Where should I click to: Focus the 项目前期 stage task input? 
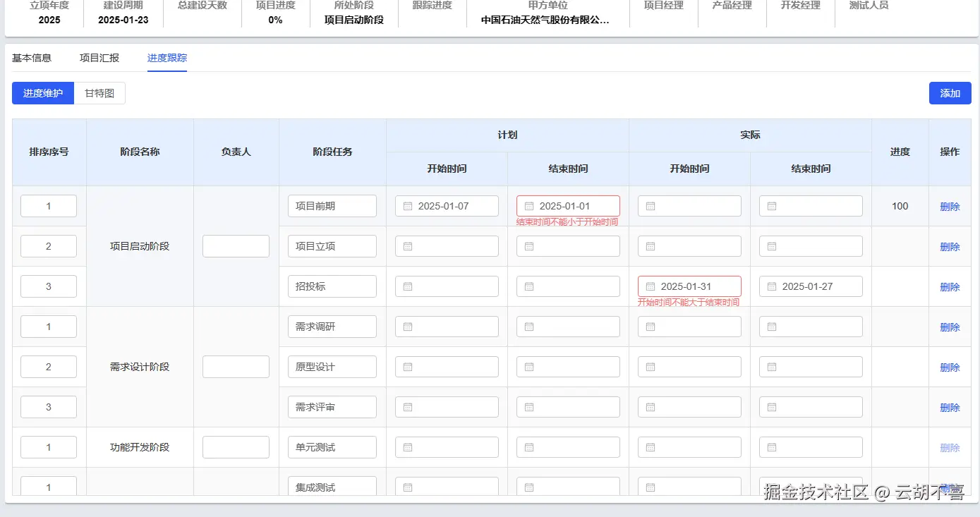tap(332, 206)
